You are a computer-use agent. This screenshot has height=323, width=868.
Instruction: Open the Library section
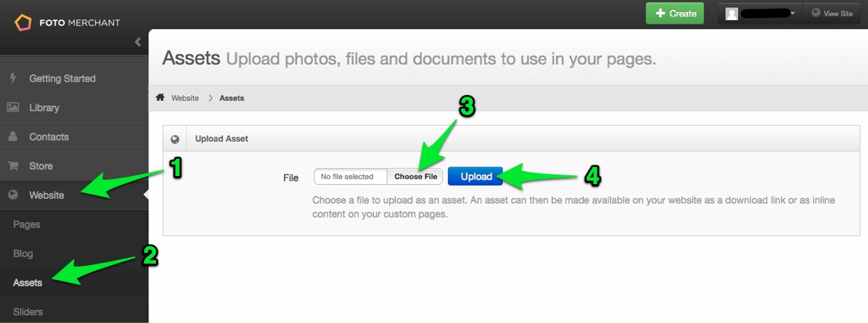pos(74,108)
